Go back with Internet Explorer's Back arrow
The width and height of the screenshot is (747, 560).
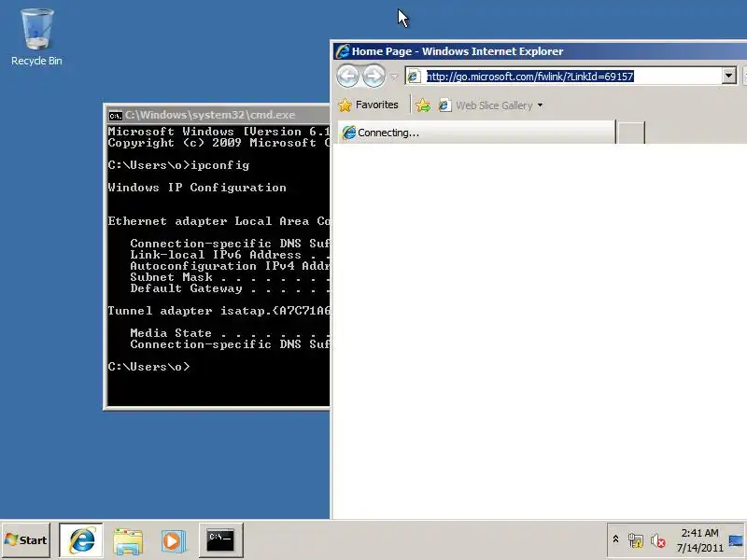[x=347, y=77]
